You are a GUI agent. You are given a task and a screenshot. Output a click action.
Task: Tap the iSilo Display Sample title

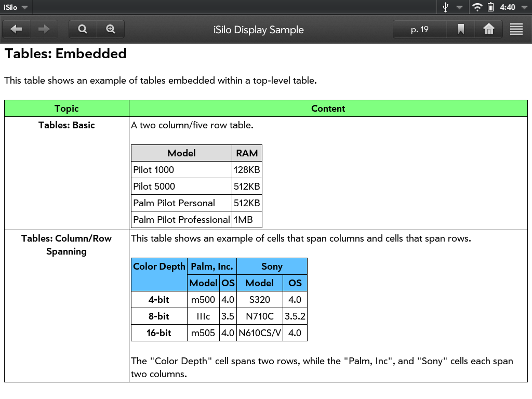click(x=258, y=30)
